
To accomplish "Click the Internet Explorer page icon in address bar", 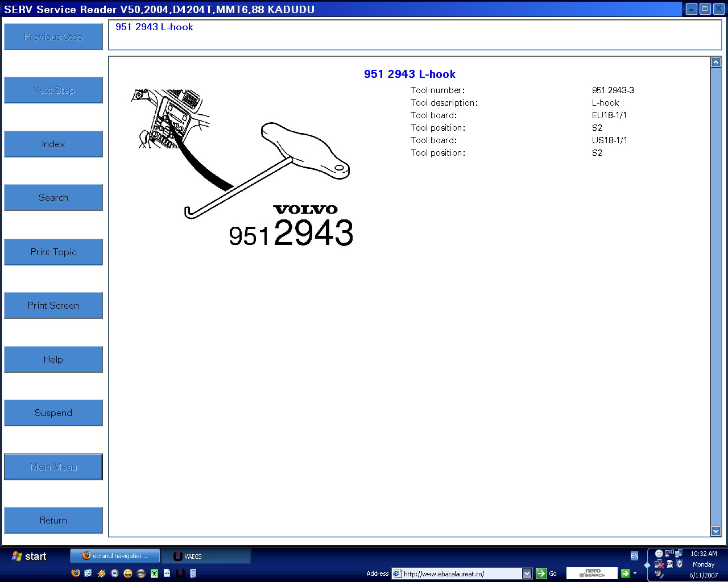I will tap(398, 573).
